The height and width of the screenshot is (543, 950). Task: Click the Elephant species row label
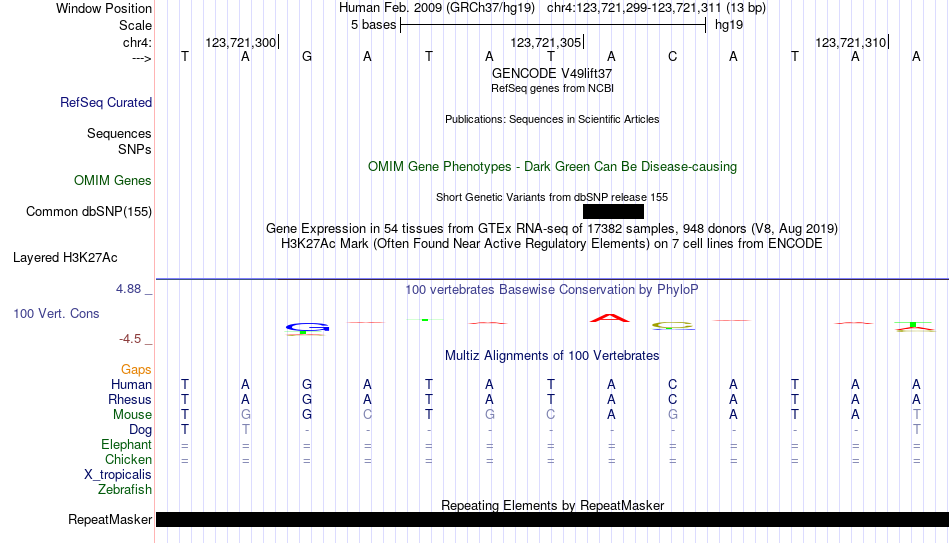[126, 445]
